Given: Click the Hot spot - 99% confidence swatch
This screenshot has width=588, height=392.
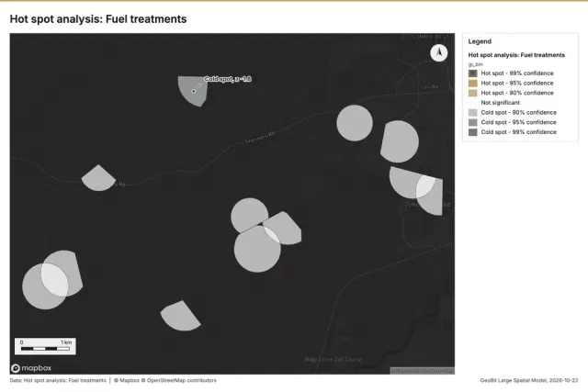Looking at the screenshot, I should click(x=473, y=73).
